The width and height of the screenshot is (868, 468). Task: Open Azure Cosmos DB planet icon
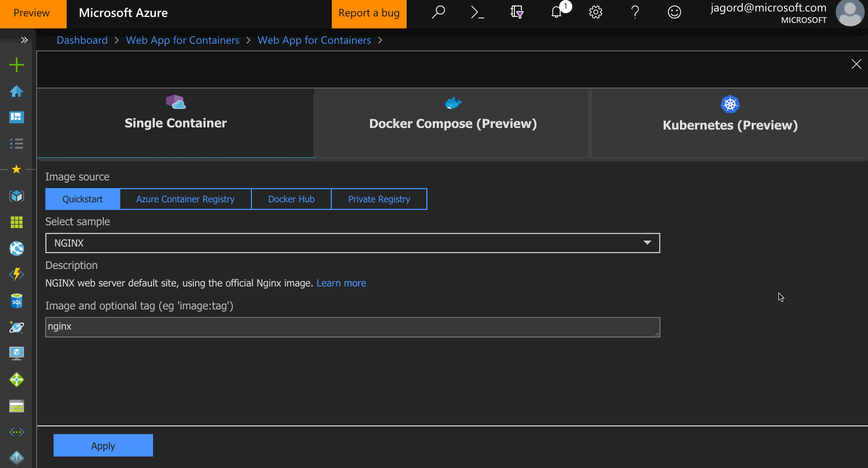tap(16, 327)
